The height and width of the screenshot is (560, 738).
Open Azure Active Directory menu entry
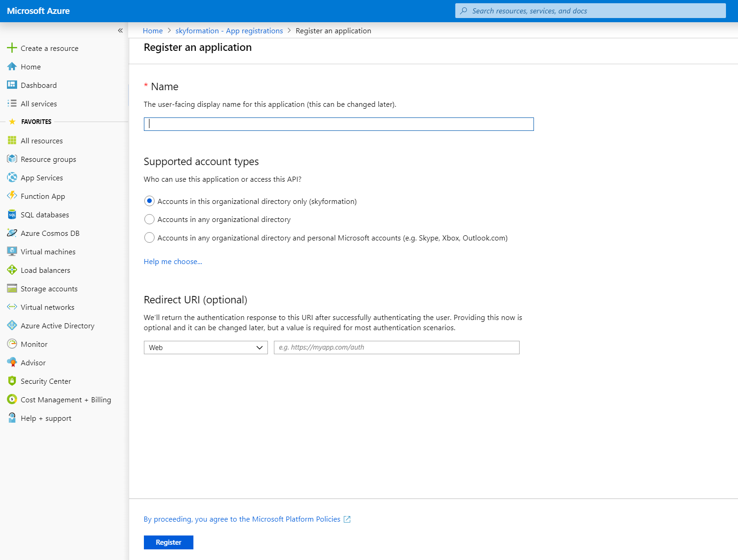[x=57, y=326]
